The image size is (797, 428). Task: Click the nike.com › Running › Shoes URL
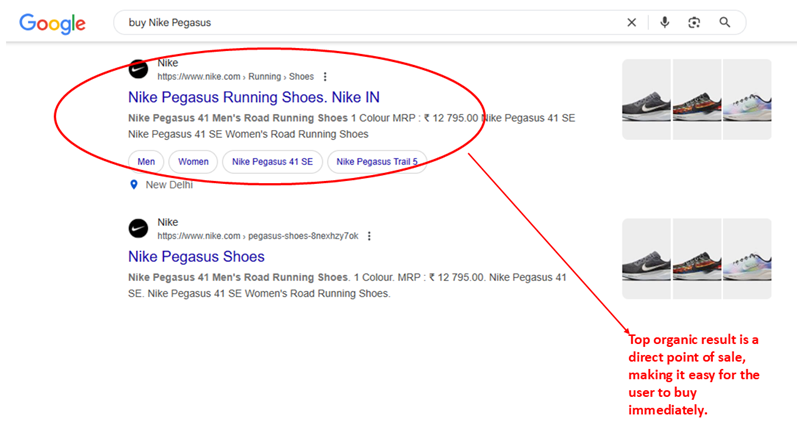pyautogui.click(x=235, y=77)
